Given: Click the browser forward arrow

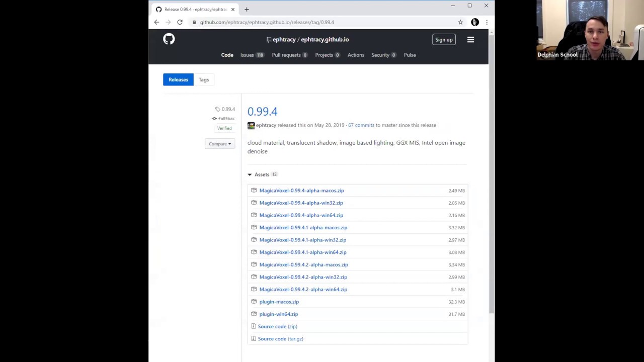Looking at the screenshot, I should (168, 22).
